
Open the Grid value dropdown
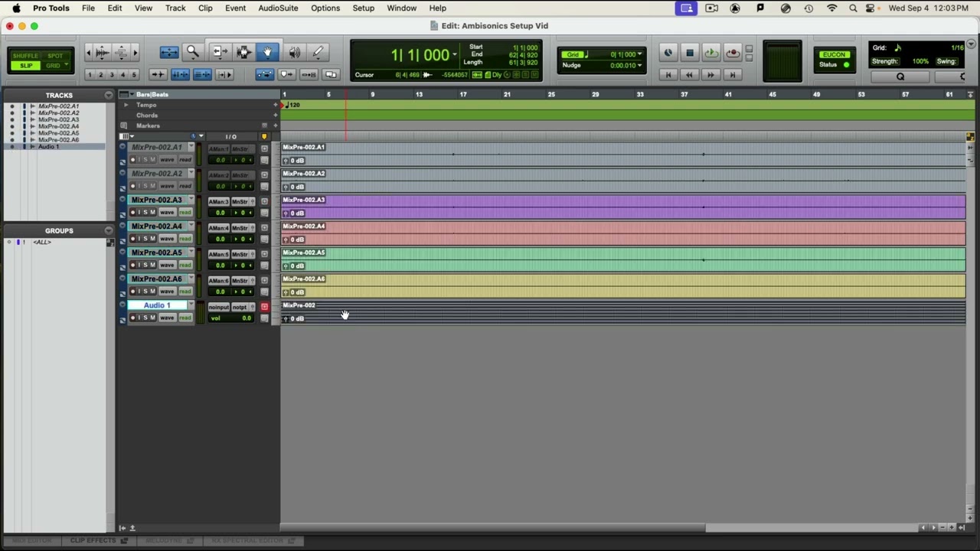[640, 54]
